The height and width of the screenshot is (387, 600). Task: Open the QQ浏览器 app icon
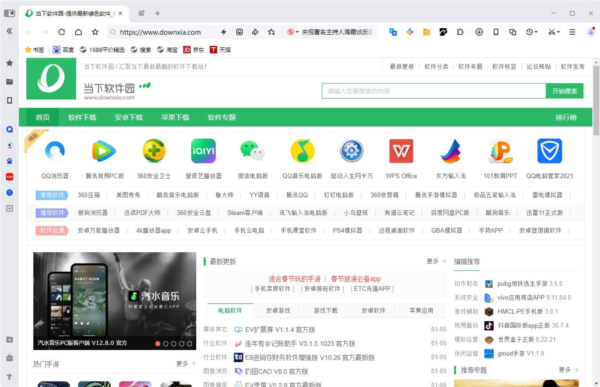55,151
